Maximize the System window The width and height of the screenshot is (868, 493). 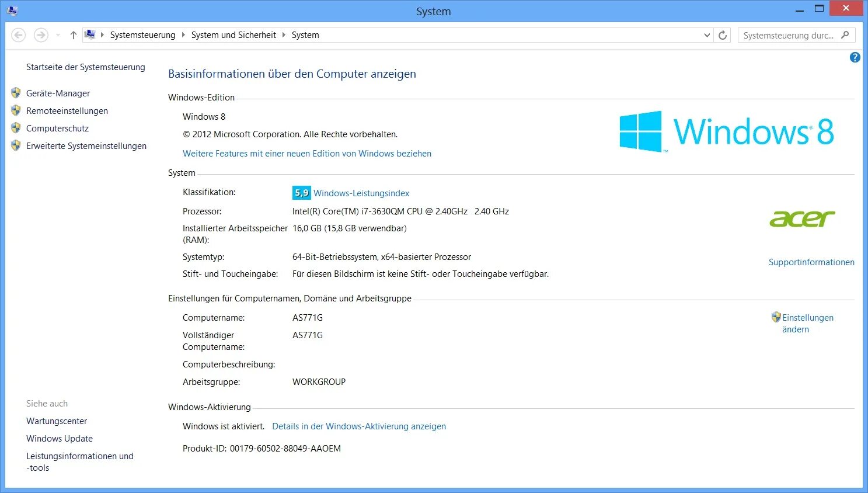point(819,9)
